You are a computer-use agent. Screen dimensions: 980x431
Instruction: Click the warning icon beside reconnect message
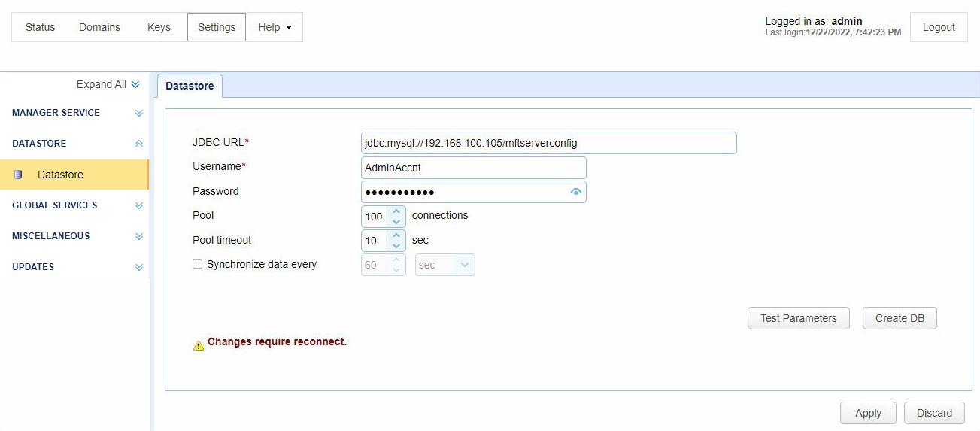point(199,345)
